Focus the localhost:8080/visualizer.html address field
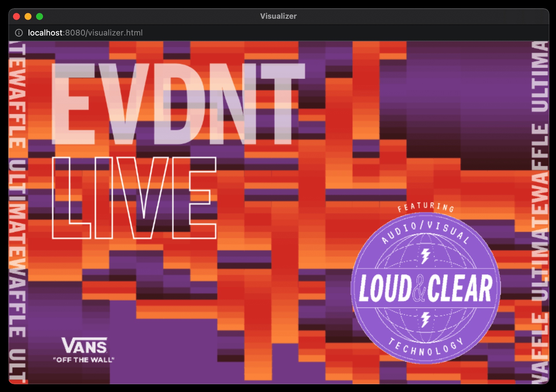The height and width of the screenshot is (392, 556). tap(85, 33)
